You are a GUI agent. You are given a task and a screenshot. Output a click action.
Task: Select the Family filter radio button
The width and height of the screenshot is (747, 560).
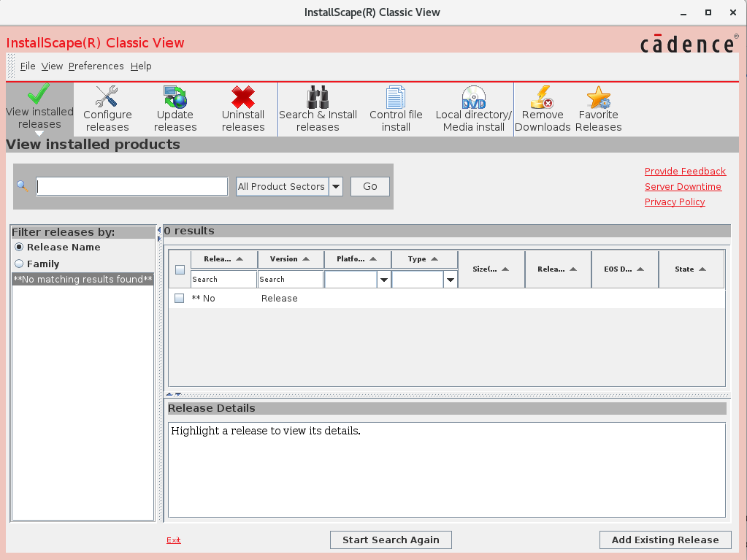tap(19, 264)
